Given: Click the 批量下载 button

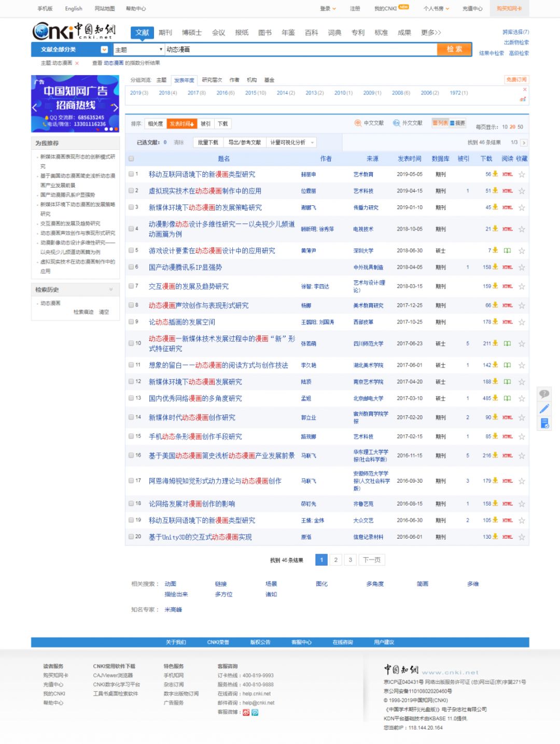Looking at the screenshot, I should tap(208, 143).
